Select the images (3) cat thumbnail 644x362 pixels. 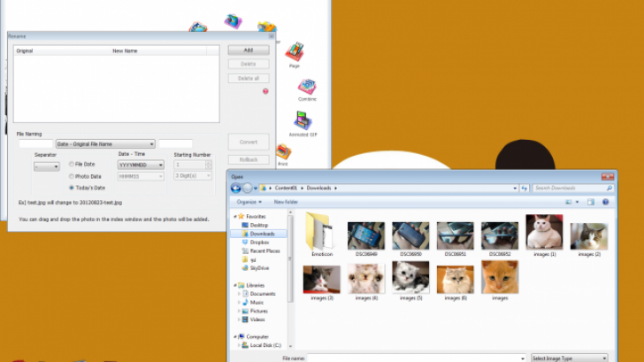[322, 280]
